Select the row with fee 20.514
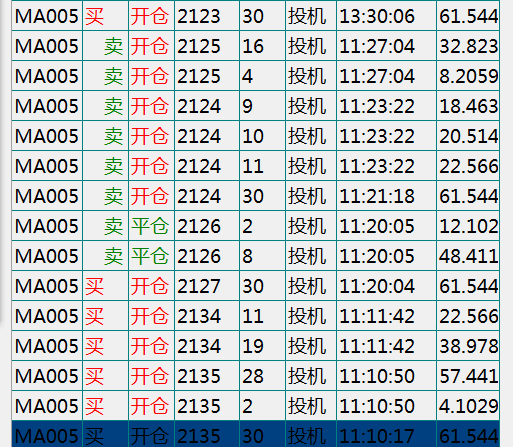 point(256,136)
